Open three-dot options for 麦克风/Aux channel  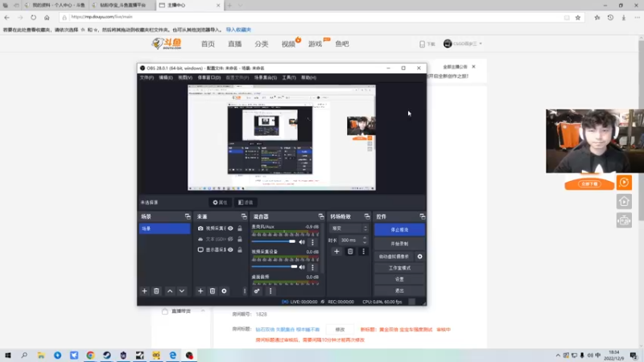312,242
